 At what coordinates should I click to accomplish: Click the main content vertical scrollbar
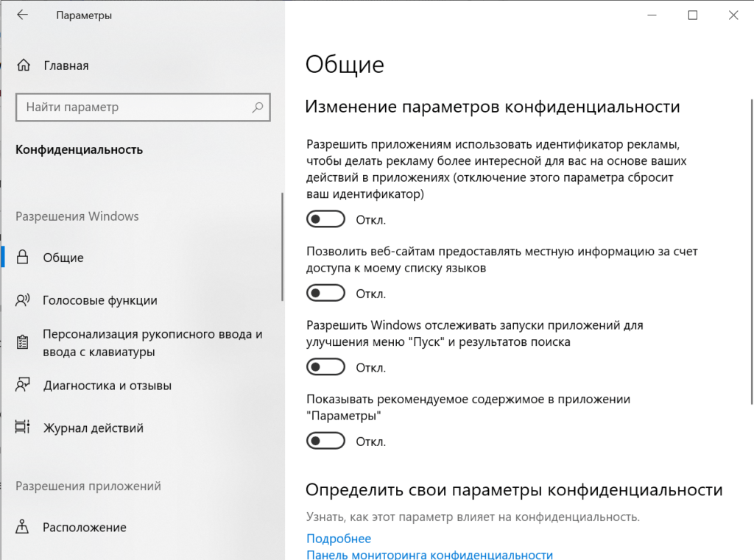pos(752,252)
